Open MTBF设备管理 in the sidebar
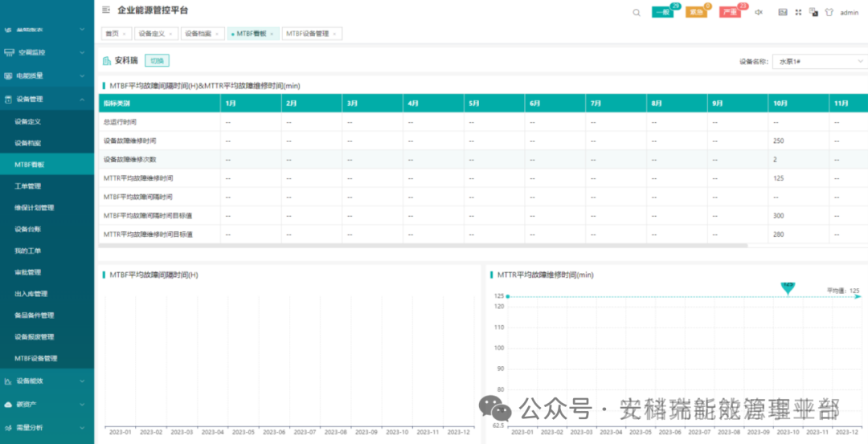This screenshot has width=868, height=444. click(x=47, y=358)
